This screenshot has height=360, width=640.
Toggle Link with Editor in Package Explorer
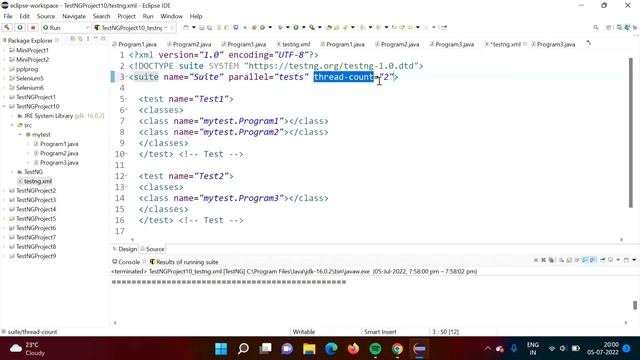tap(80, 39)
